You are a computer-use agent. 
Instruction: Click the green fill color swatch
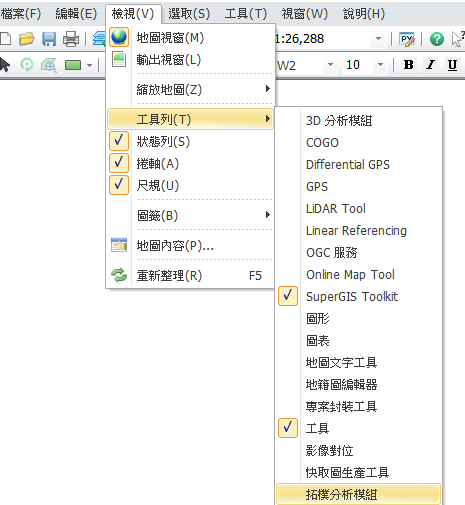pos(73,65)
